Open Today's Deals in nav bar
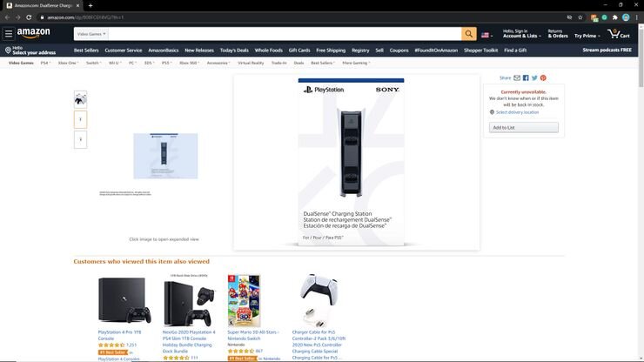The width and height of the screenshot is (644, 362). pos(234,50)
